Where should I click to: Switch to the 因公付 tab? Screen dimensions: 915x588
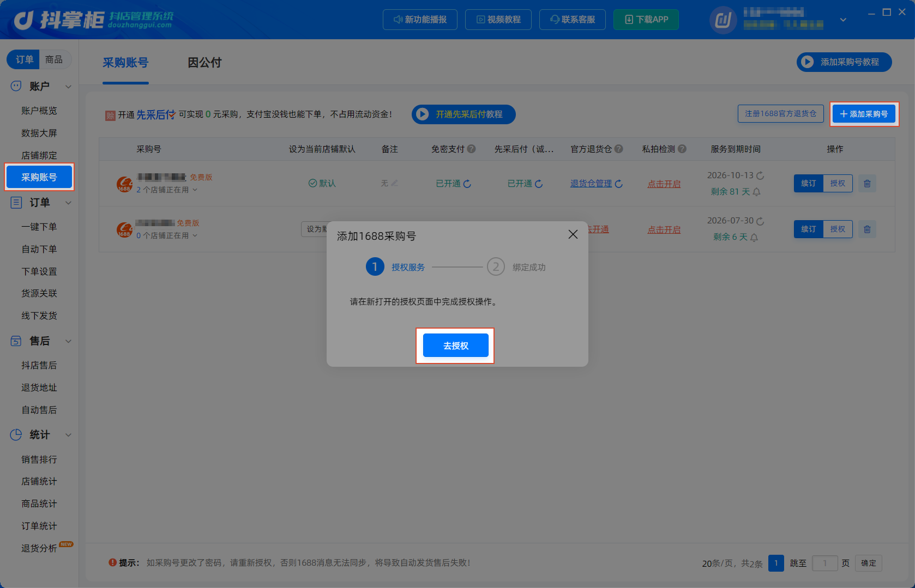[204, 63]
